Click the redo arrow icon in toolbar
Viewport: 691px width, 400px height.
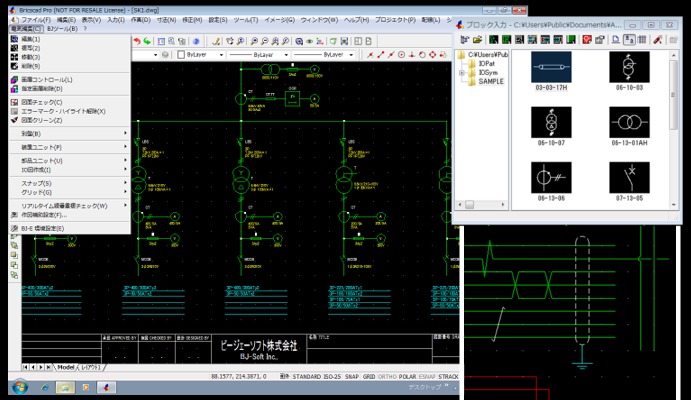coord(148,41)
